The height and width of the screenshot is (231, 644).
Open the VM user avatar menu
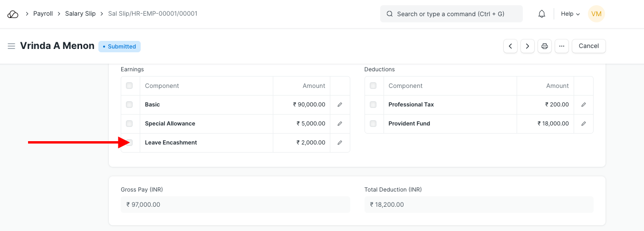pos(596,14)
